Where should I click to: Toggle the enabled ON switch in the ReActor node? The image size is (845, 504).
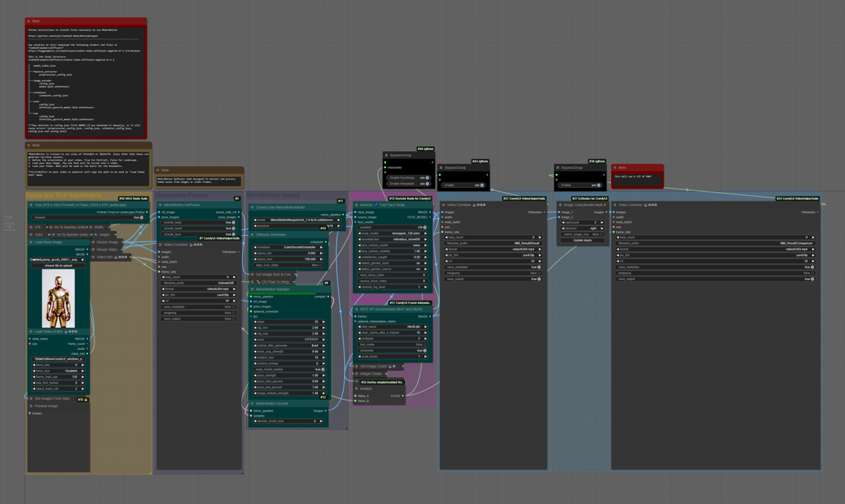(x=425, y=227)
